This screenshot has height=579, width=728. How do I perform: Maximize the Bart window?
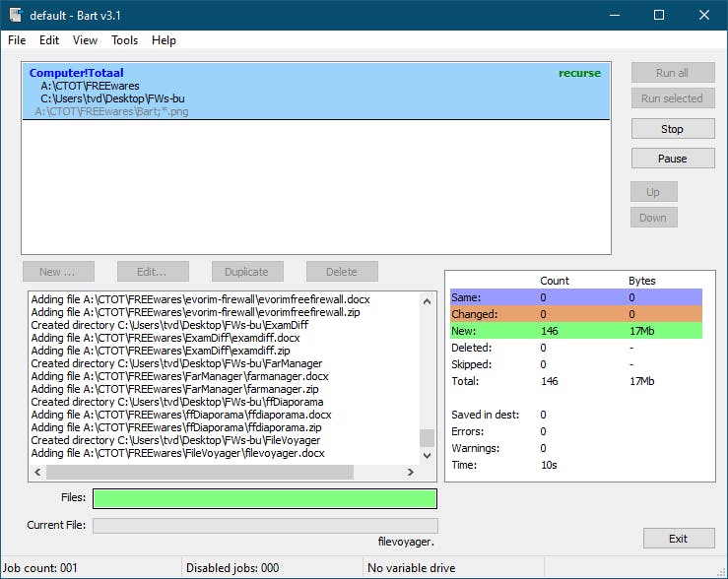tap(659, 15)
